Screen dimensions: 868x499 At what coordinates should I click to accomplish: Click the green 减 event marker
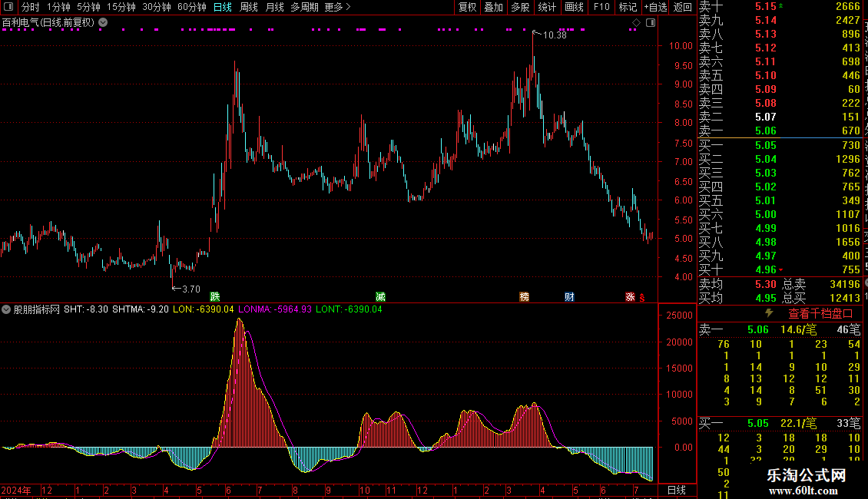(x=380, y=297)
